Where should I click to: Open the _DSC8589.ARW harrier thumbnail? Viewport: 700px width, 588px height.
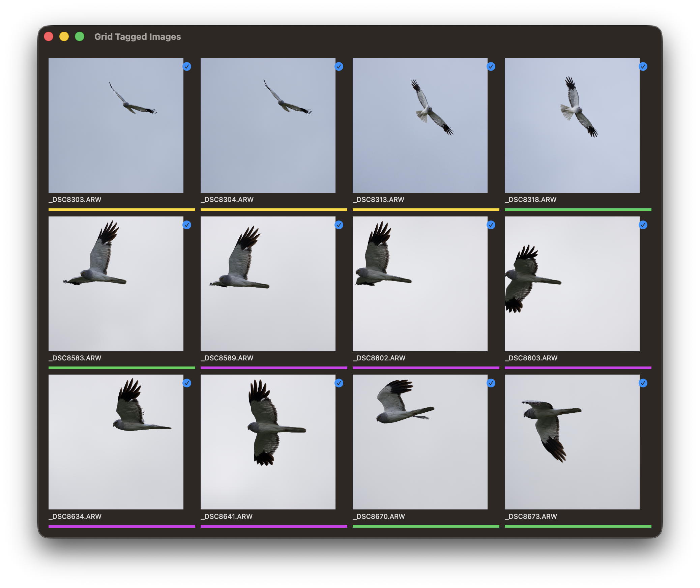268,284
